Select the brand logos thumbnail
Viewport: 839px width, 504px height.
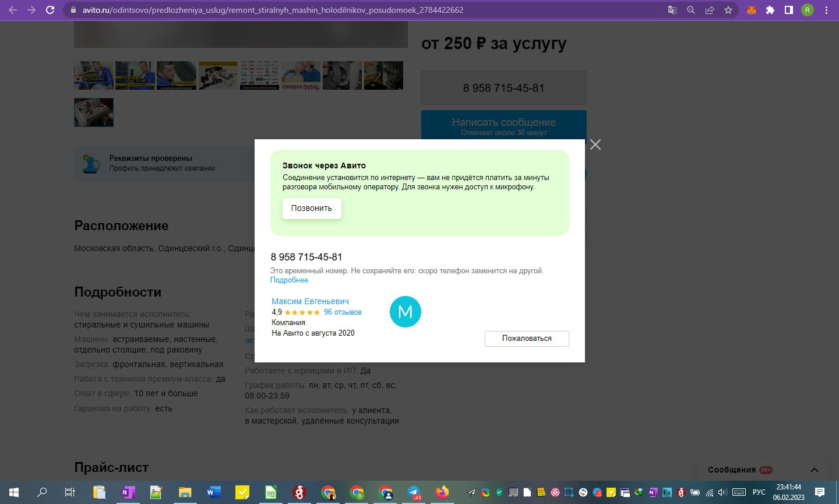coord(259,75)
